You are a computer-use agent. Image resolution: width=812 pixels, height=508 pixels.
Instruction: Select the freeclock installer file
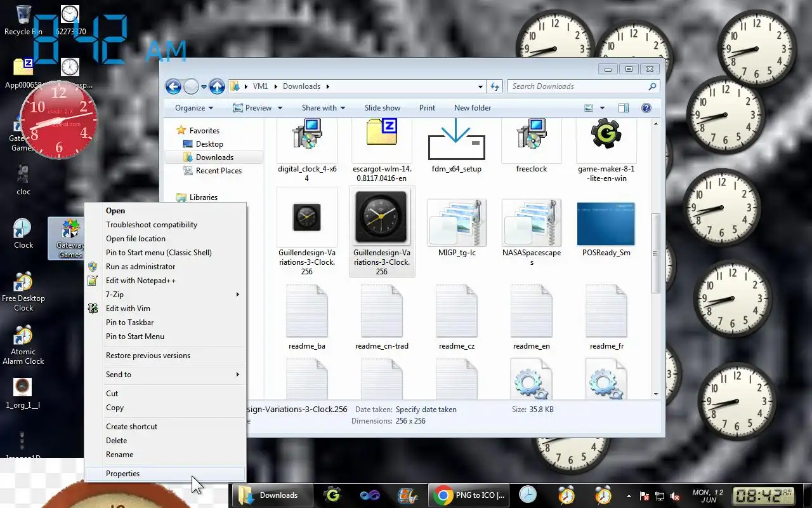[x=532, y=147]
